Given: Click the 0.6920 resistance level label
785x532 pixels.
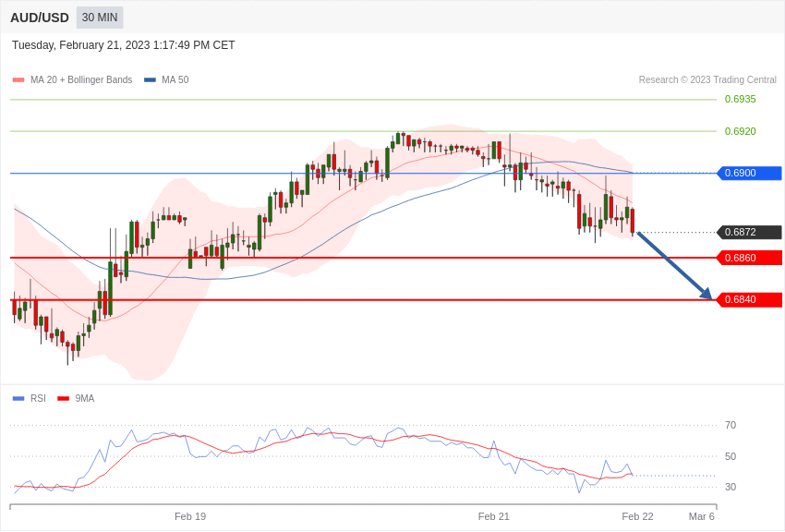Looking at the screenshot, I should [740, 131].
